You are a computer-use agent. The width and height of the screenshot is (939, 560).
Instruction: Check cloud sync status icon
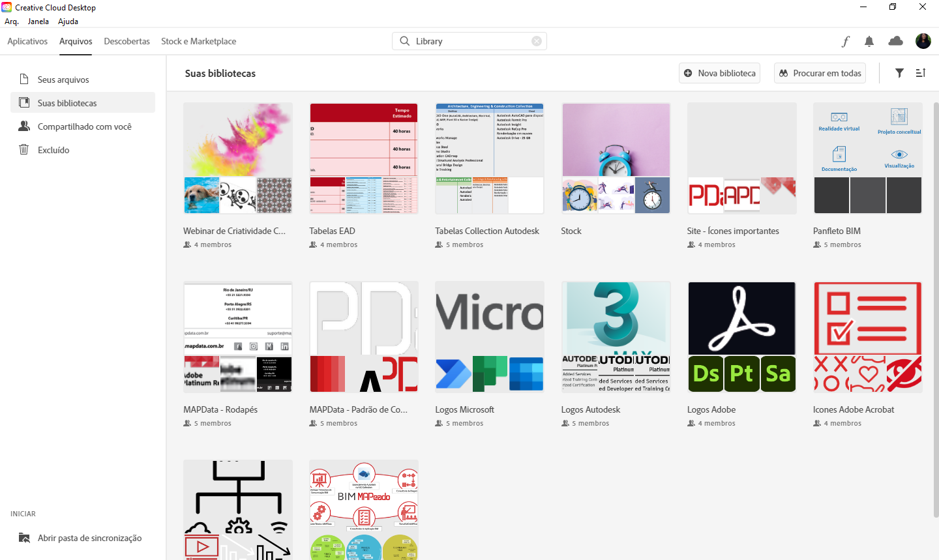point(895,41)
